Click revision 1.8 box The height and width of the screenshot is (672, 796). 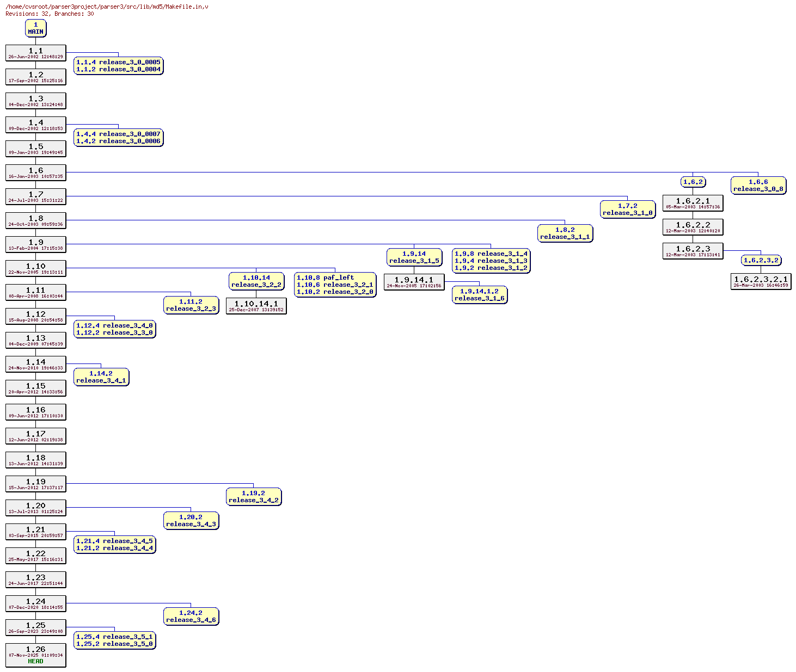(x=36, y=220)
